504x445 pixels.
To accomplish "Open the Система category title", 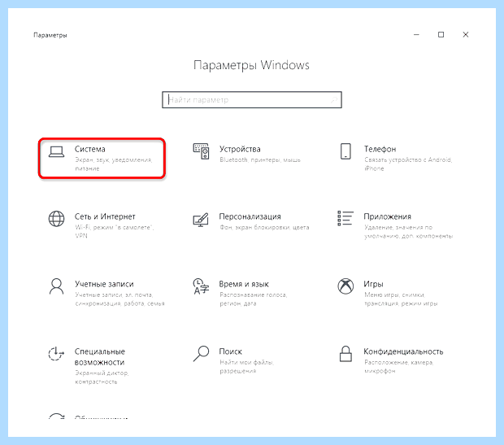I will tap(90, 149).
